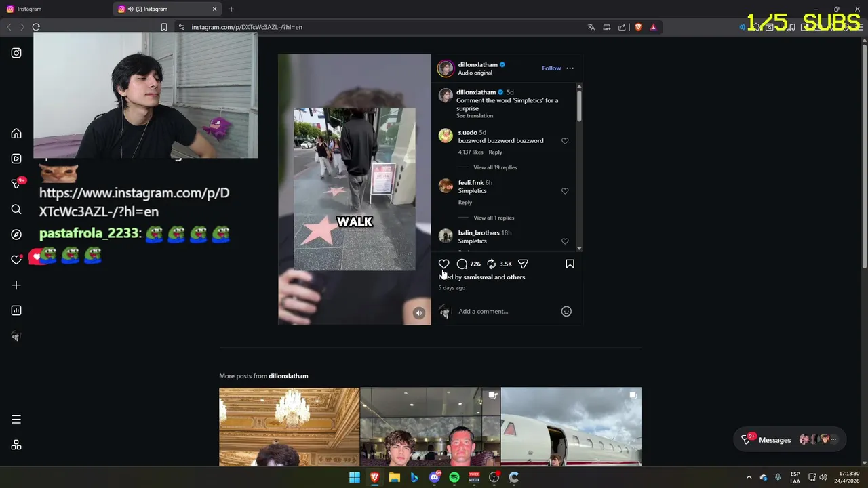Image resolution: width=868 pixels, height=488 pixels.
Task: Share the post with the paper plane icon
Action: (x=523, y=264)
